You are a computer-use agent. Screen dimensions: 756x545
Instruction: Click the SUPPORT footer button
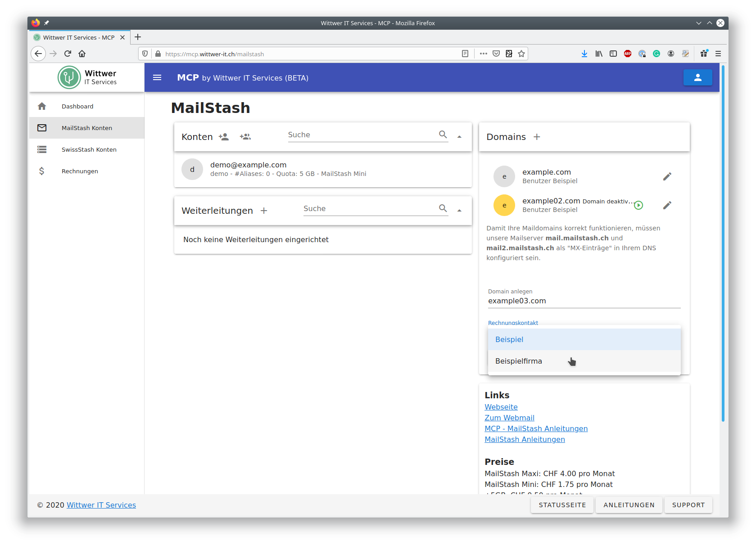[688, 505]
